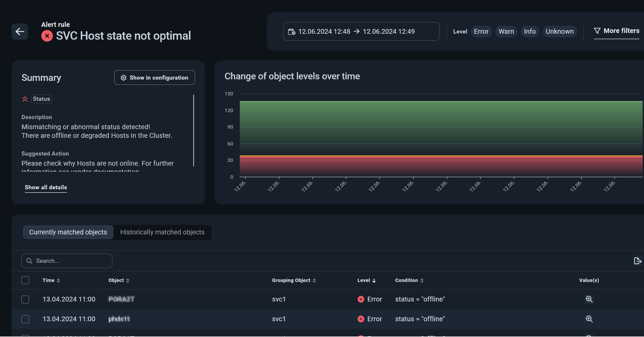644x337 pixels.
Task: Click the calendar icon in the date range field
Action: click(291, 32)
